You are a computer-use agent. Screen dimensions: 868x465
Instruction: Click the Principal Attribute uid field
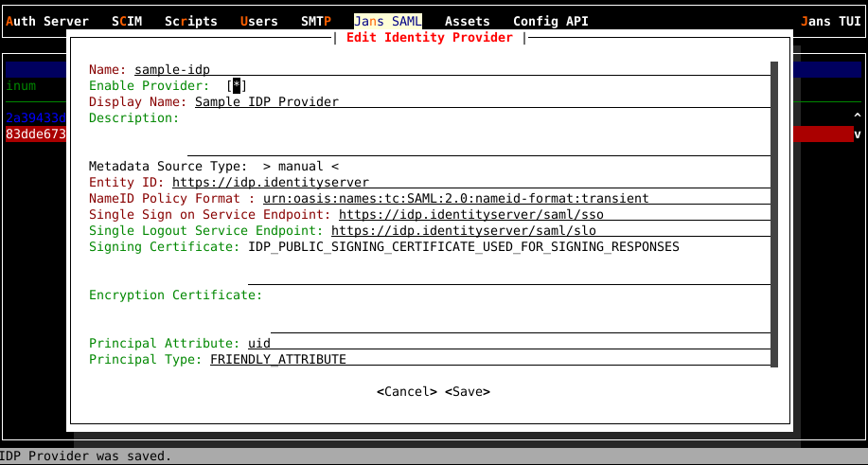(x=507, y=343)
